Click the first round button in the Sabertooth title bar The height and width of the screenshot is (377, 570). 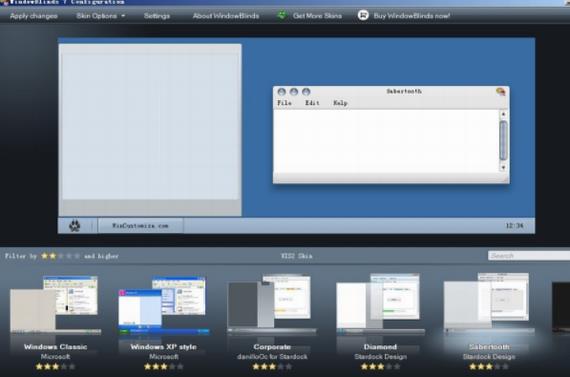pyautogui.click(x=281, y=92)
